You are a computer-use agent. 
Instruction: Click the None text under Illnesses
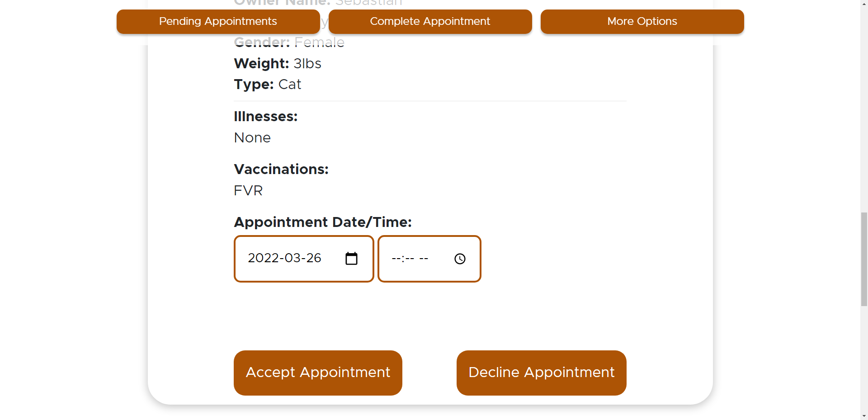click(x=252, y=138)
